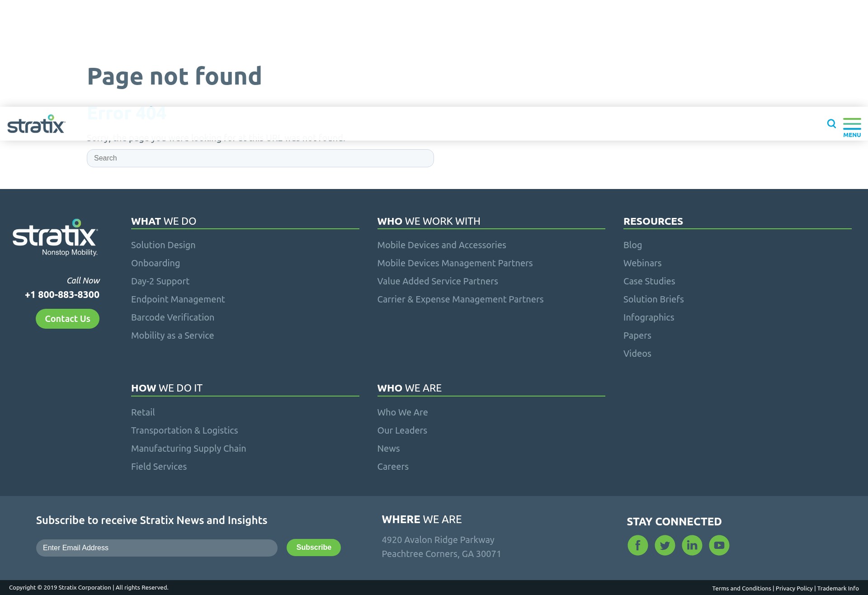Go to the News link
This screenshot has width=868, height=595.
pos(388,449)
